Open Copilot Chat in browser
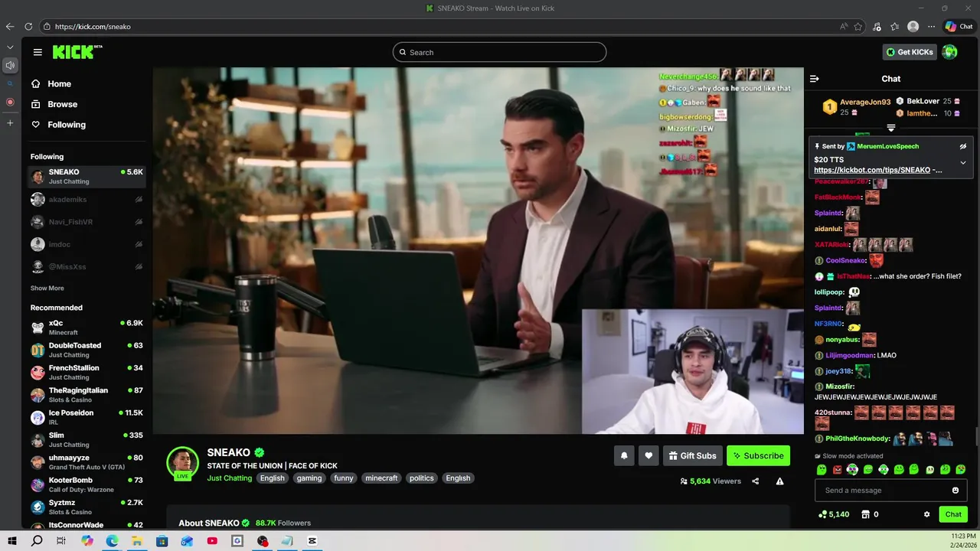This screenshot has height=551, width=980. (959, 26)
